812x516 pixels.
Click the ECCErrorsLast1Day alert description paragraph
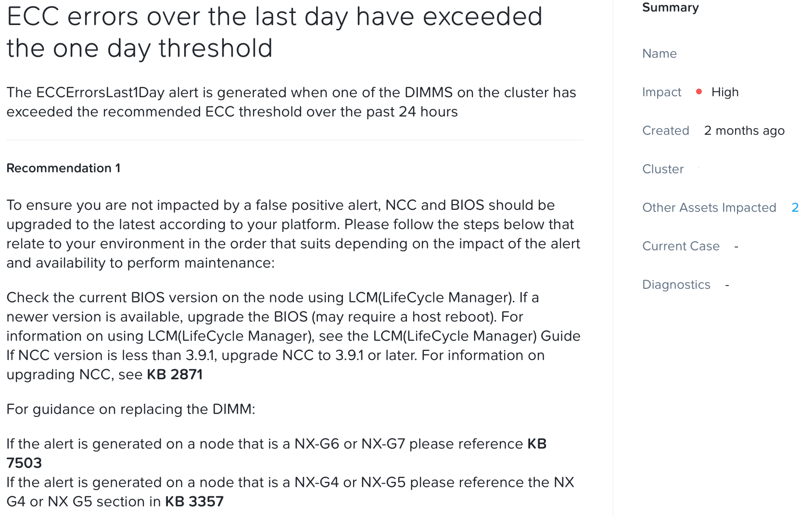pyautogui.click(x=291, y=102)
